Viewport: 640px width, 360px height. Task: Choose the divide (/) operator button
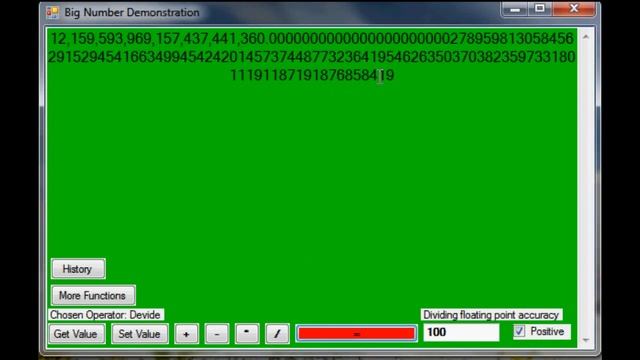[277, 334]
